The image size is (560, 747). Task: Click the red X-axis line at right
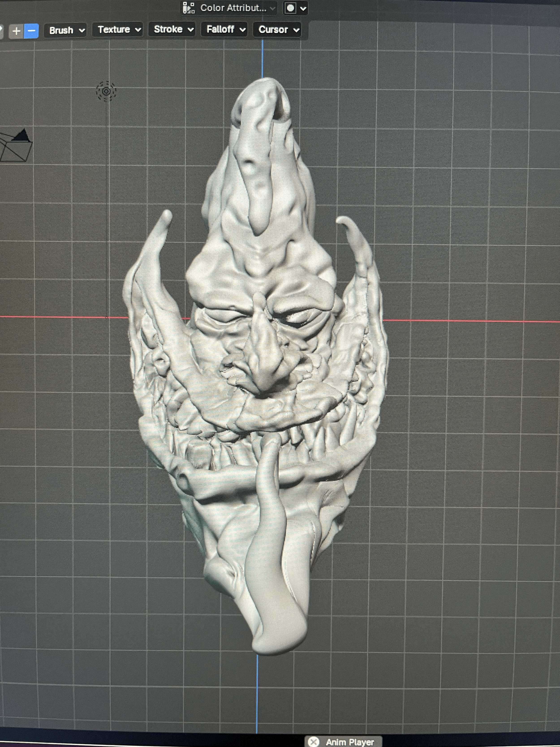point(473,321)
